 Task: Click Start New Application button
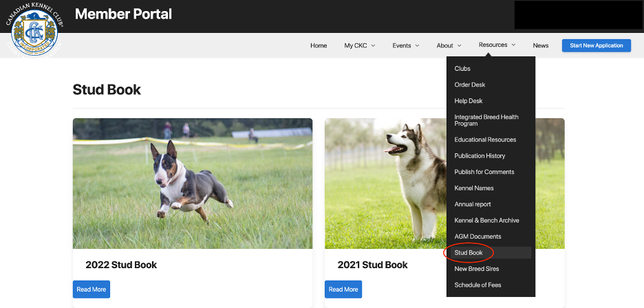[597, 45]
